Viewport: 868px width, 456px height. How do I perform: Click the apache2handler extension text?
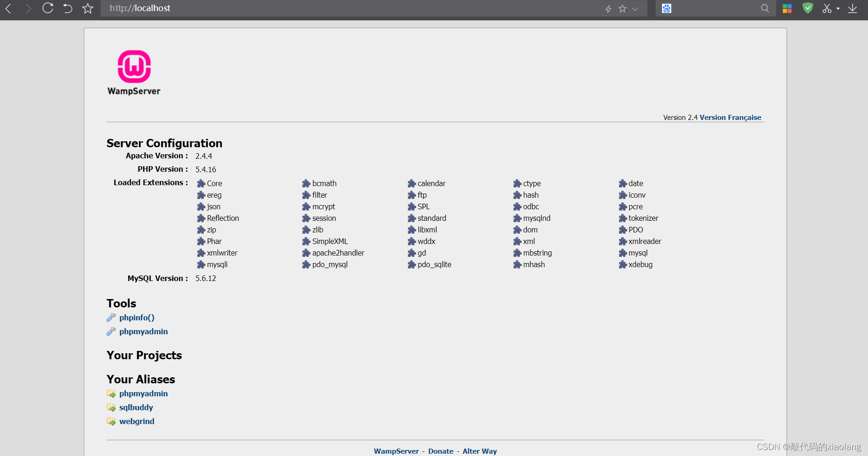click(338, 253)
